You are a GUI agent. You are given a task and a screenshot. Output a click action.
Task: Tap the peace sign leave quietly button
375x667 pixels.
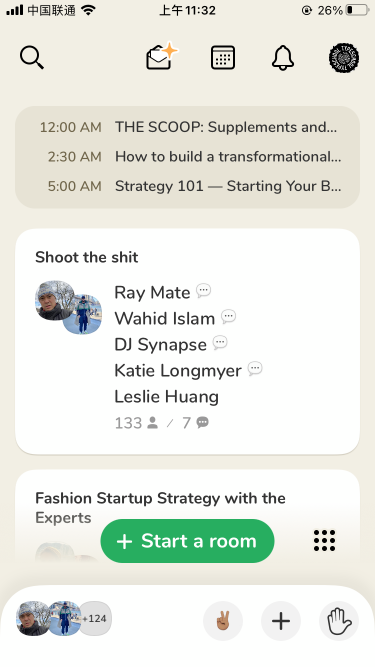(x=223, y=621)
